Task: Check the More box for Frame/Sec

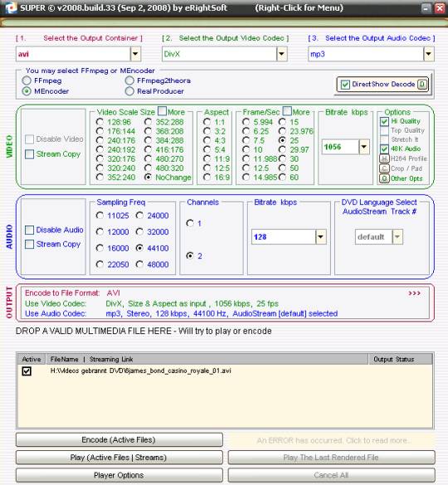Action: (x=287, y=111)
